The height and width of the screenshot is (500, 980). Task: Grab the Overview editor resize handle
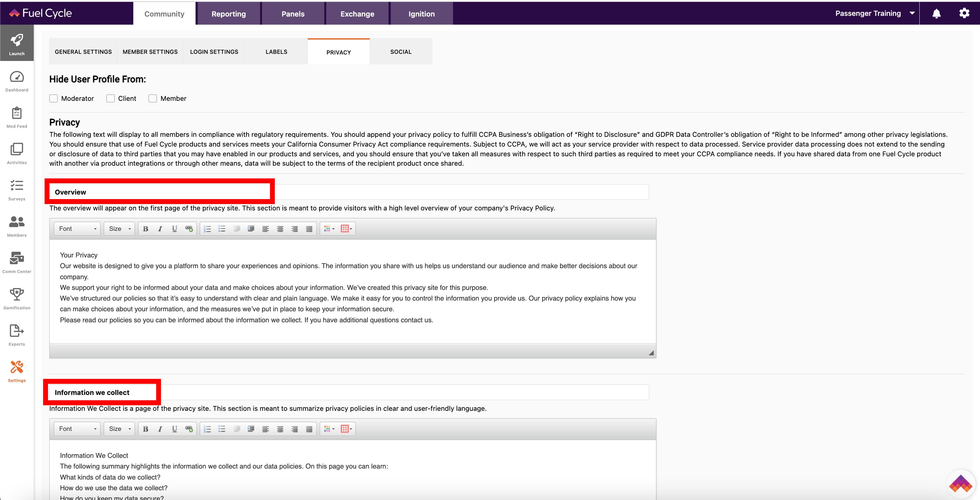click(651, 353)
